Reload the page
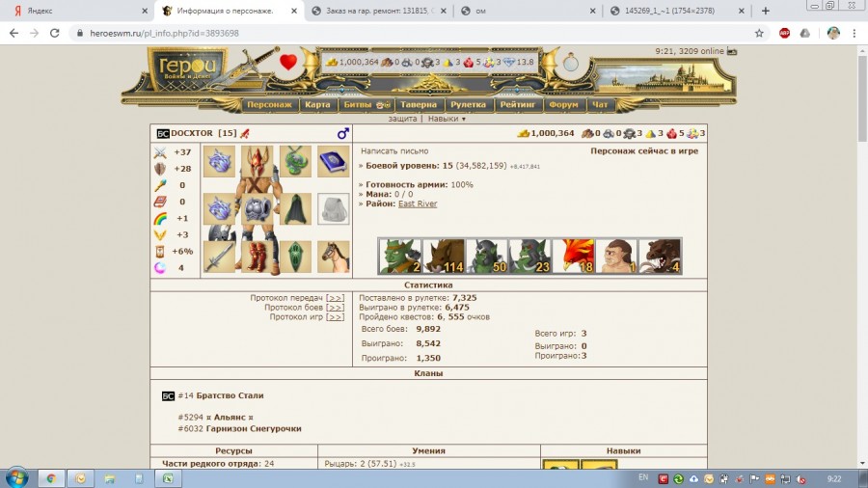This screenshot has width=868, height=488. tap(54, 33)
